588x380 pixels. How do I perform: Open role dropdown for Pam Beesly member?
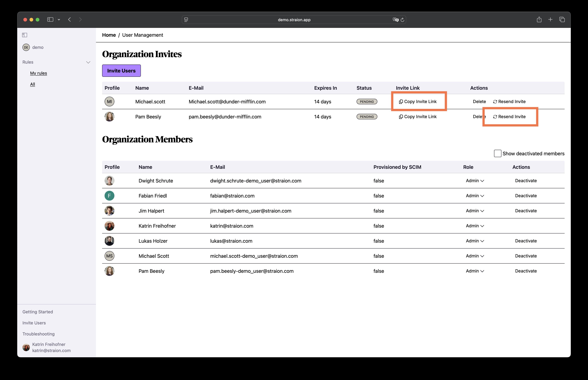click(x=475, y=271)
